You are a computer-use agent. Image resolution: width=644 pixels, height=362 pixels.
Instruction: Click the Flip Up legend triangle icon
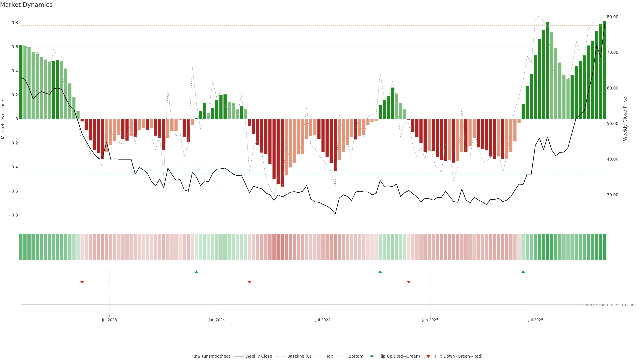[372, 356]
